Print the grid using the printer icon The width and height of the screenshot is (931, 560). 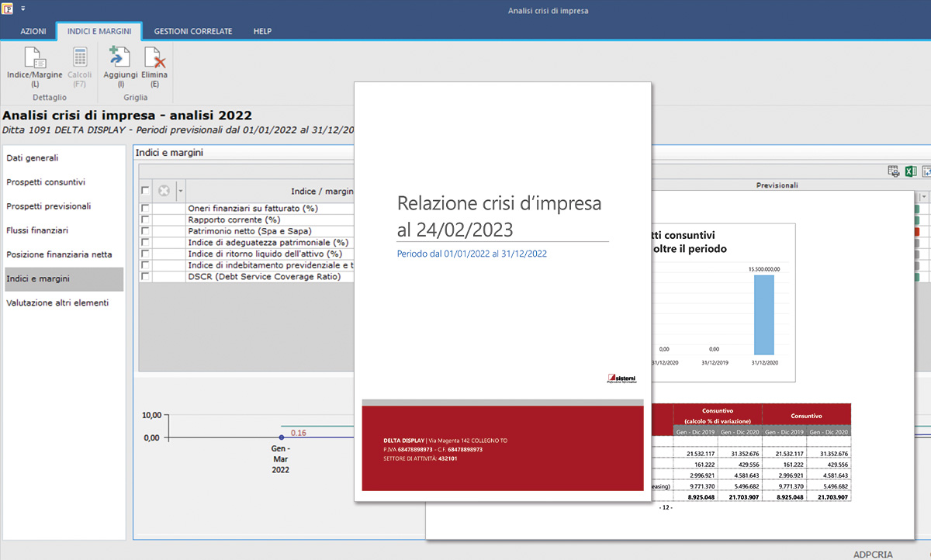coord(893,171)
